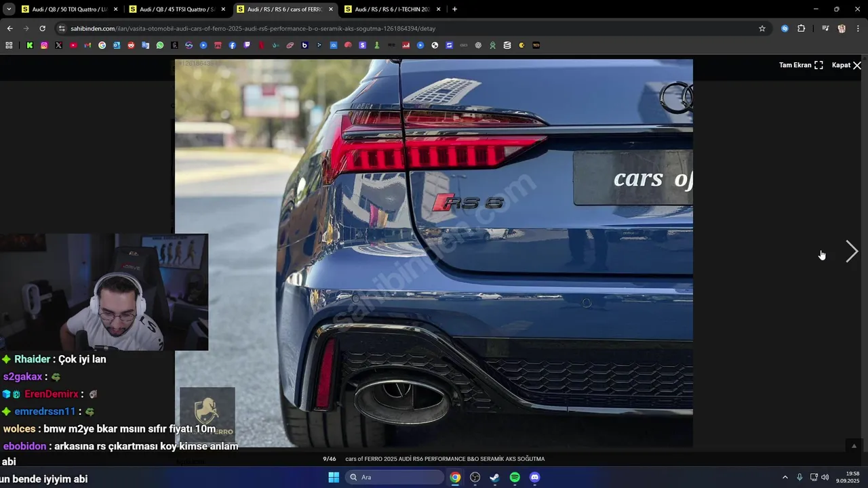Open the Chrome extensions puzzle icon
868x488 pixels.
(x=801, y=28)
